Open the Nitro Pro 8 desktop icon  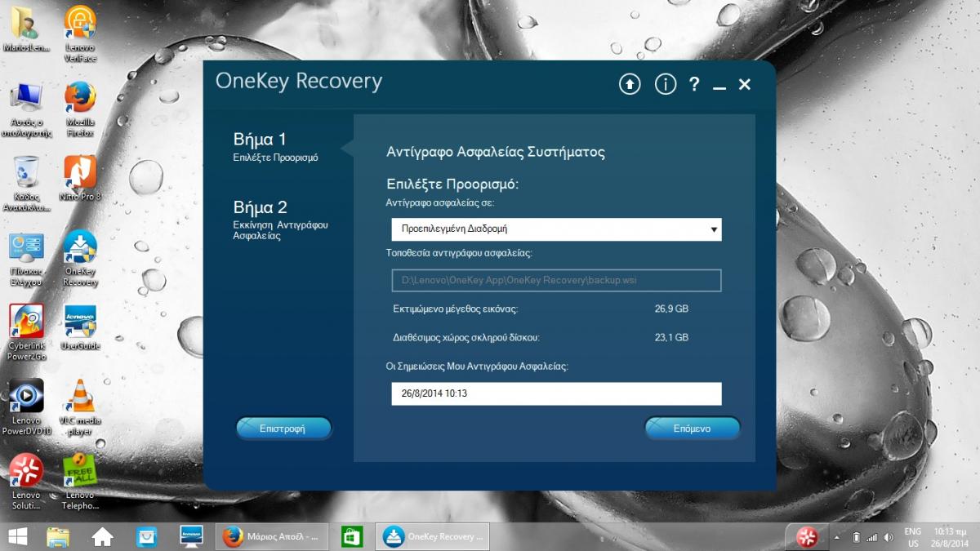tap(80, 179)
